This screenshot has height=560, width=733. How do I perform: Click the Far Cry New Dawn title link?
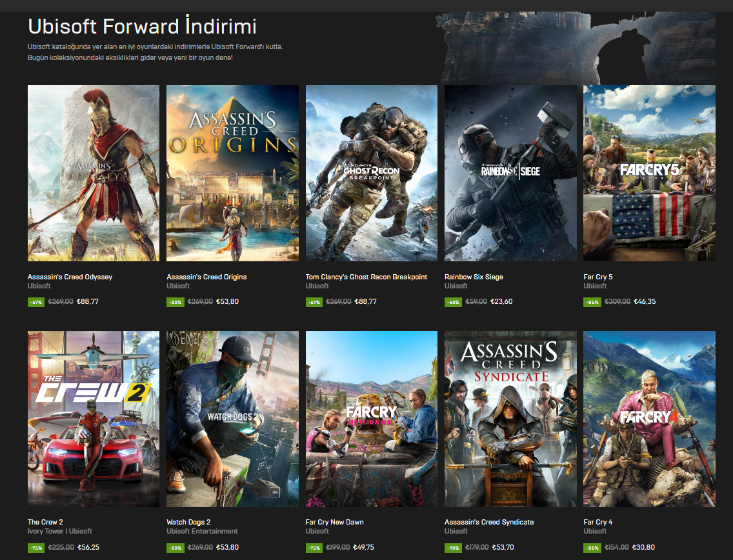(335, 522)
